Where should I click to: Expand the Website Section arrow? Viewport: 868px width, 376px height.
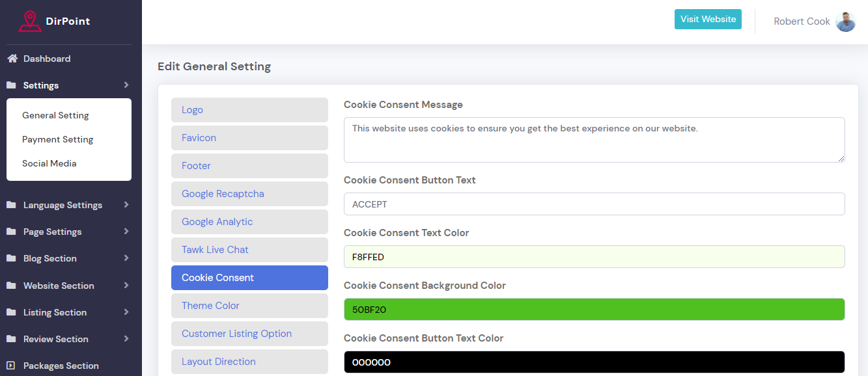click(126, 286)
